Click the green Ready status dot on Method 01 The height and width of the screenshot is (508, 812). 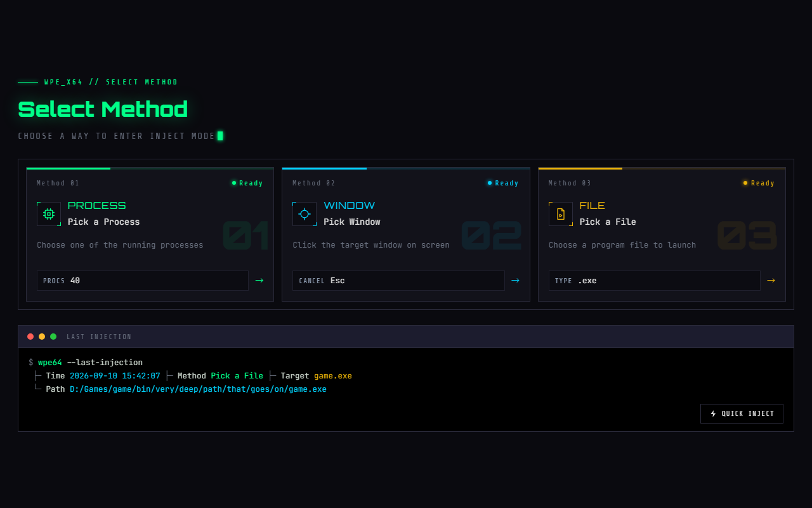tap(234, 183)
